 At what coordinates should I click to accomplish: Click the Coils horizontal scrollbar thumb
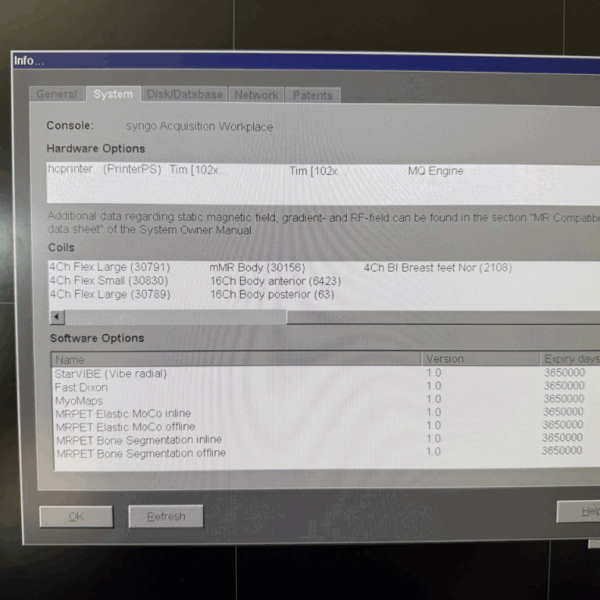point(176,317)
